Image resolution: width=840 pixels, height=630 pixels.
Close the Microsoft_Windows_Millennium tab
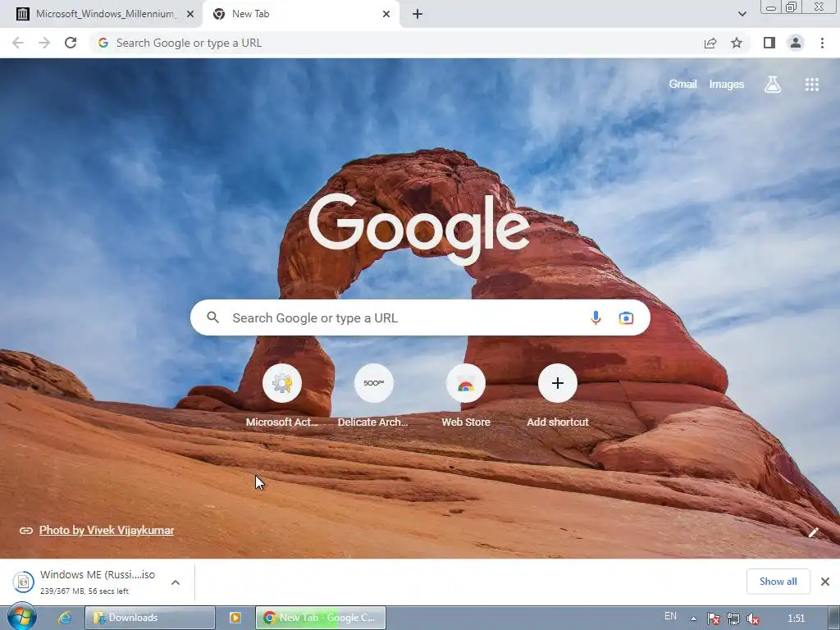coord(190,14)
